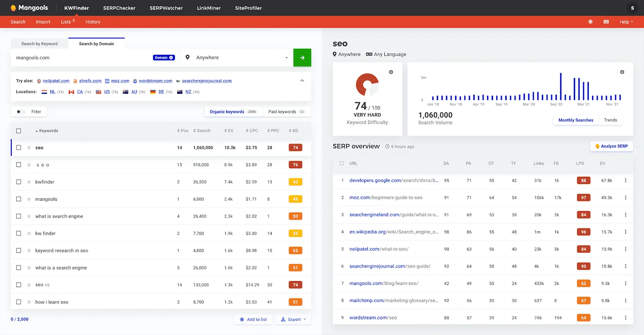Image resolution: width=644 pixels, height=335 pixels.
Task: Click the settings gear icon in header
Action: [590, 22]
